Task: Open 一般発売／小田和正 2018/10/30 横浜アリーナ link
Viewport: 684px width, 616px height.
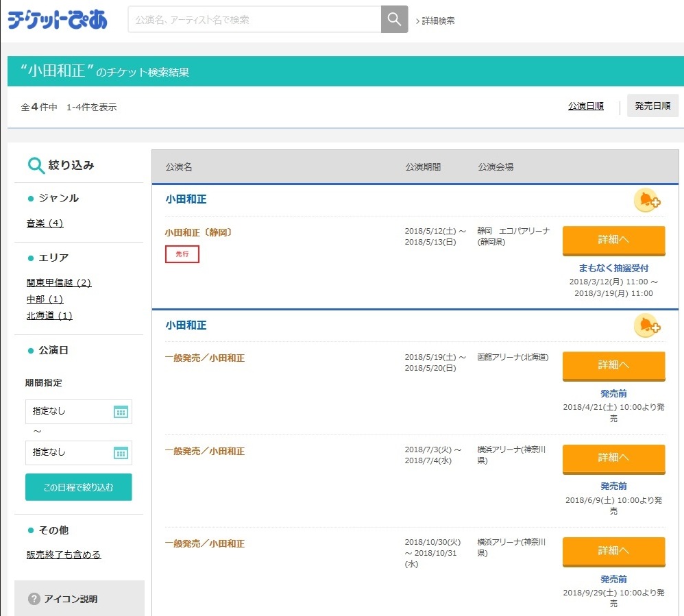Action: click(x=205, y=543)
